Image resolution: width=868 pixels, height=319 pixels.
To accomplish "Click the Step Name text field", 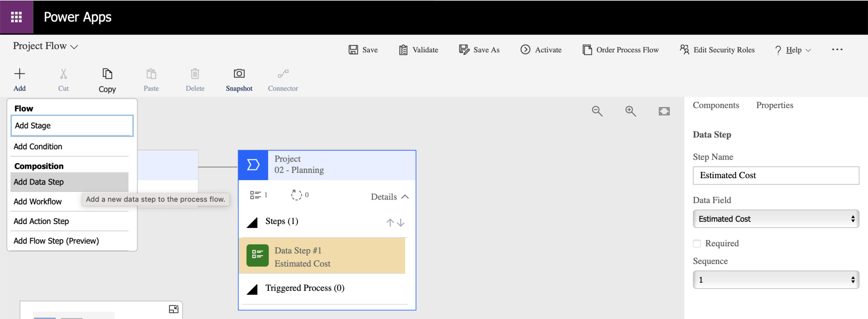I will [x=775, y=176].
